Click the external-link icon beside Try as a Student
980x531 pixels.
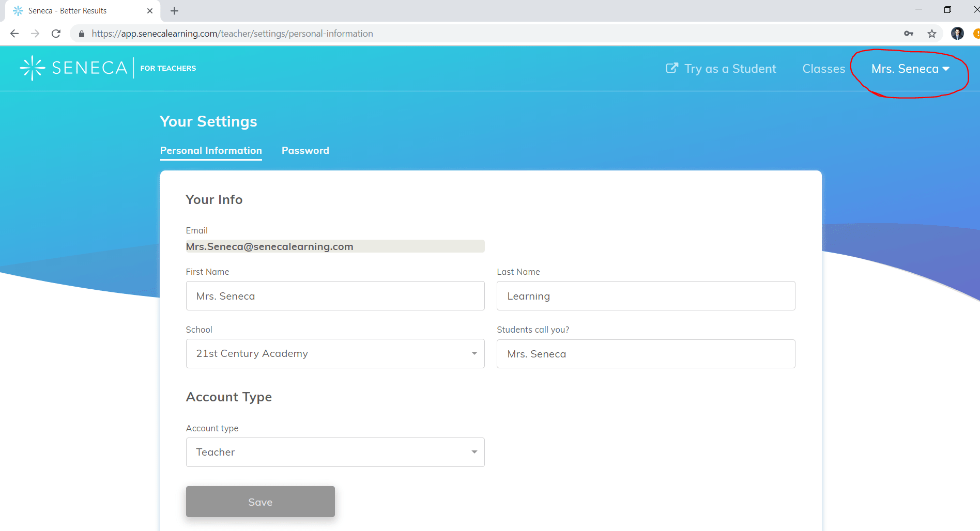point(672,68)
